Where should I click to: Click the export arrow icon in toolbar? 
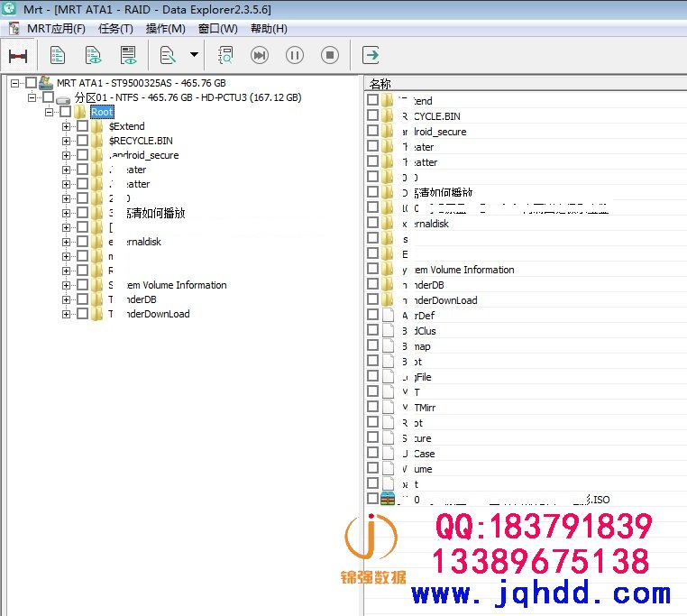[x=371, y=55]
